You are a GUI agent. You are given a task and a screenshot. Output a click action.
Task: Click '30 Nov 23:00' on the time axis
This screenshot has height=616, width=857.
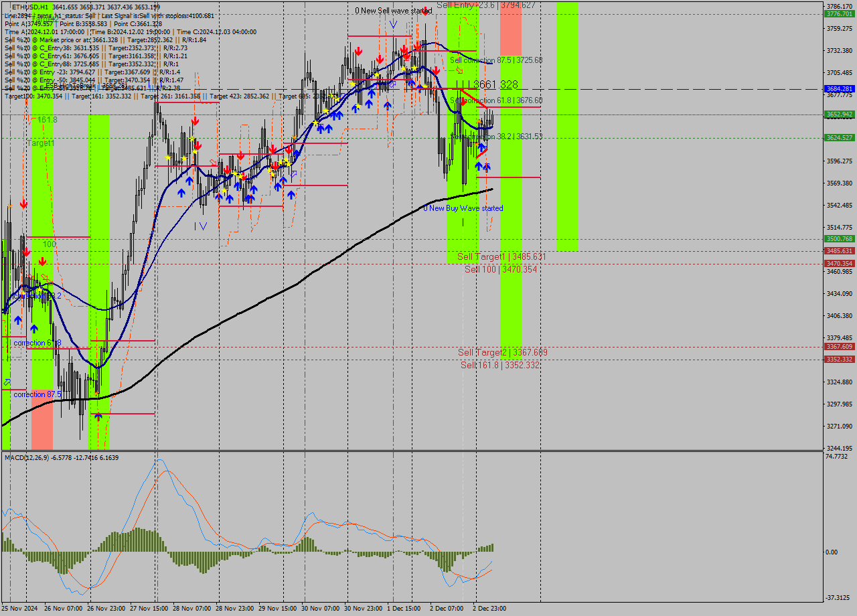(x=364, y=609)
